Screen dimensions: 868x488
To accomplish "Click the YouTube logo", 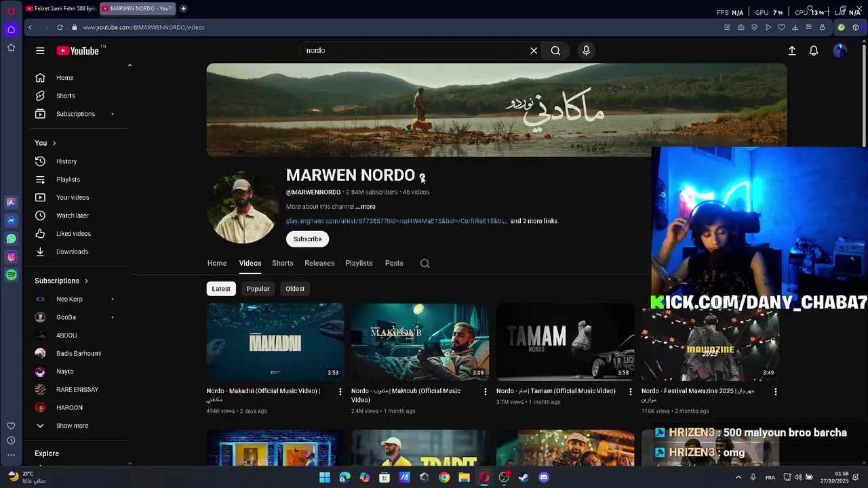I will point(78,51).
